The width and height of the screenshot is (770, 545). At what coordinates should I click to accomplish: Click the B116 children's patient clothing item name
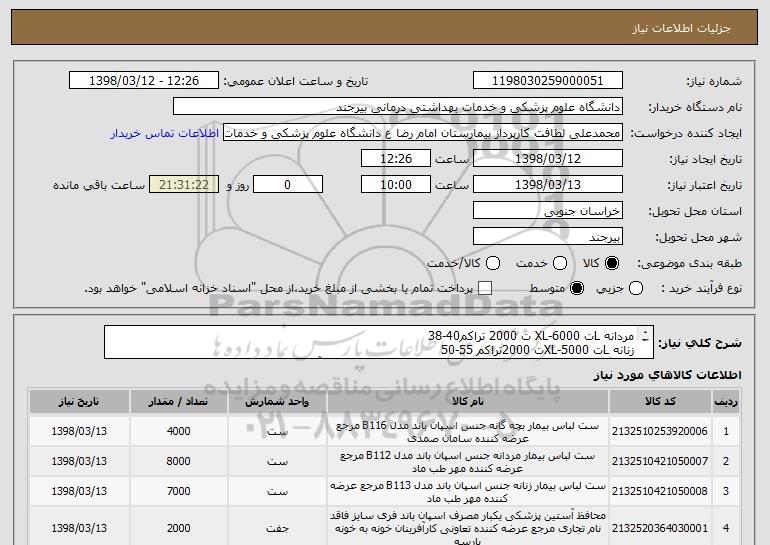click(x=468, y=432)
